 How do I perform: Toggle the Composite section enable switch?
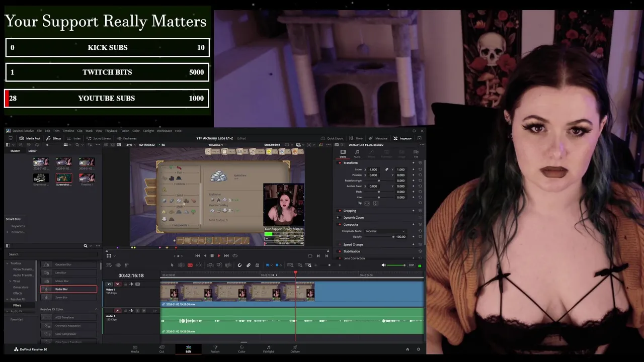pyautogui.click(x=339, y=224)
